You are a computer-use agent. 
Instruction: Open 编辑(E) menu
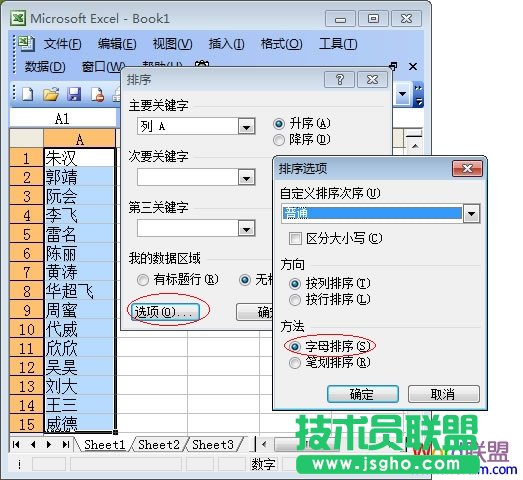coord(117,44)
